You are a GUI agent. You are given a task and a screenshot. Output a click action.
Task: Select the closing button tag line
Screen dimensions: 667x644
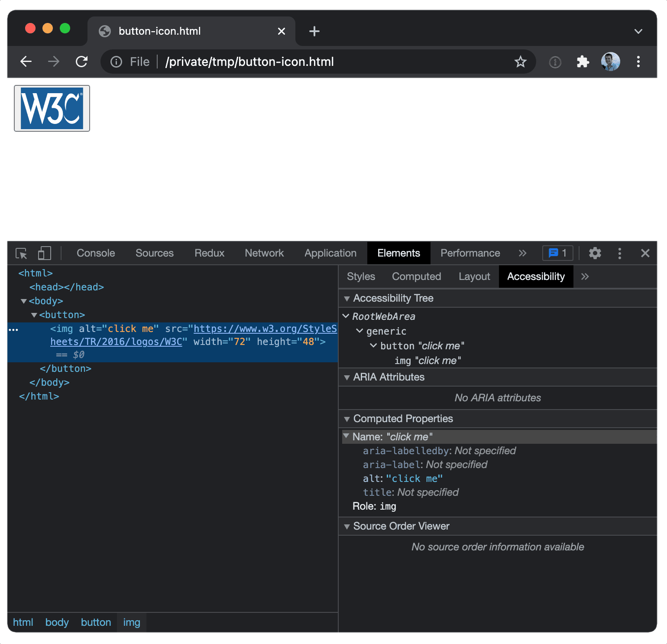[65, 368]
